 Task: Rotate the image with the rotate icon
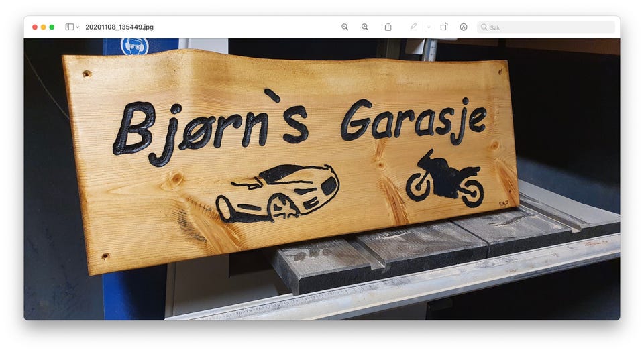(x=443, y=27)
